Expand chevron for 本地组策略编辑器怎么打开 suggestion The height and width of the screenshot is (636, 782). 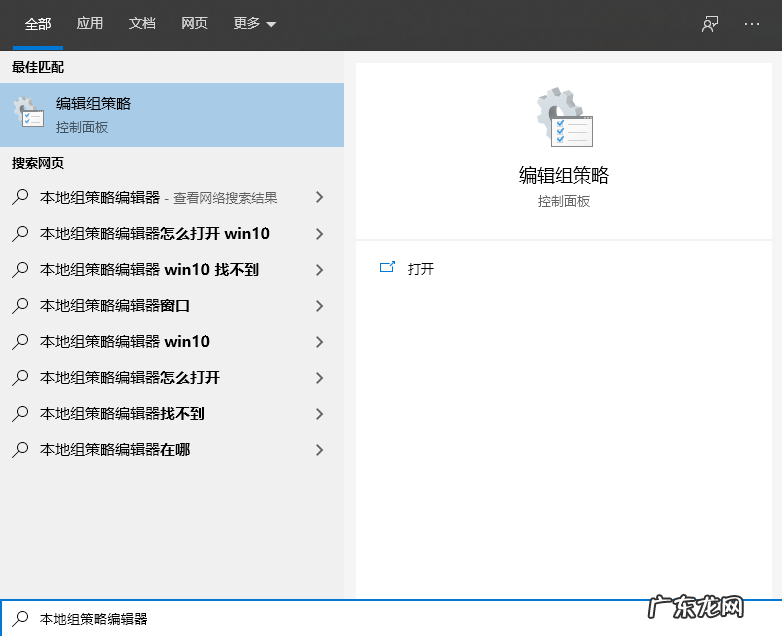pyautogui.click(x=320, y=378)
